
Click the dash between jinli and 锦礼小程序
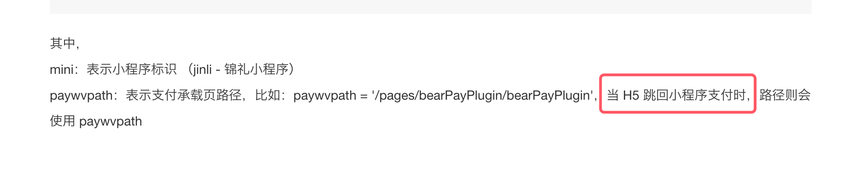click(218, 70)
